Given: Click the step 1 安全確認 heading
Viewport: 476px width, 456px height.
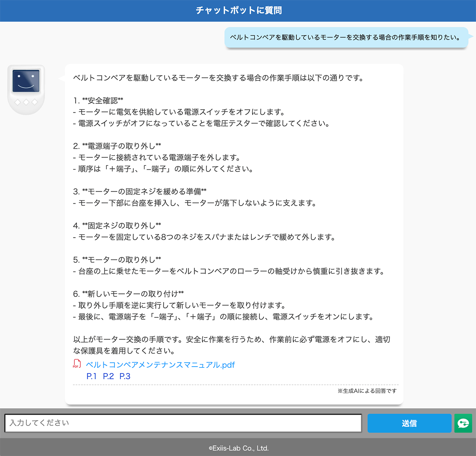Looking at the screenshot, I should (98, 101).
